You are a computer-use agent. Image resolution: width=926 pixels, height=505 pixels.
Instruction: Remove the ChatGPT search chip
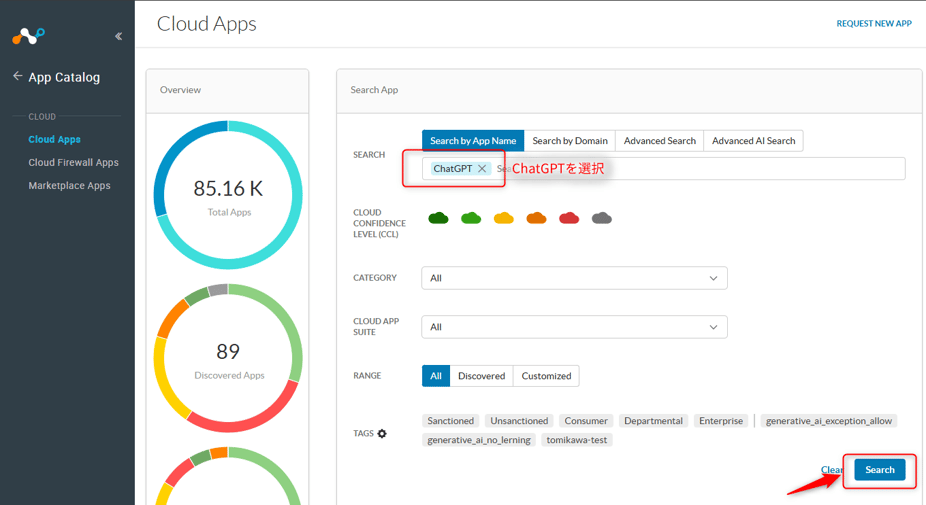pyautogui.click(x=482, y=169)
